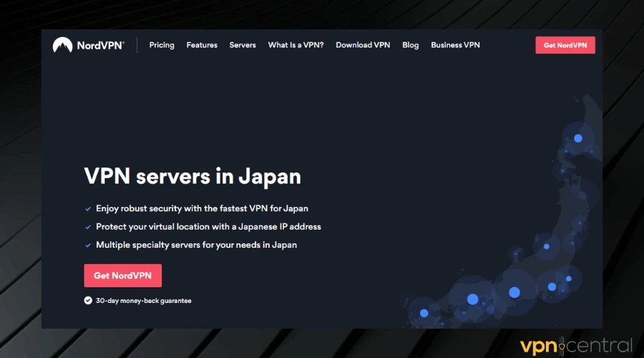Open the Blog link

coord(410,45)
